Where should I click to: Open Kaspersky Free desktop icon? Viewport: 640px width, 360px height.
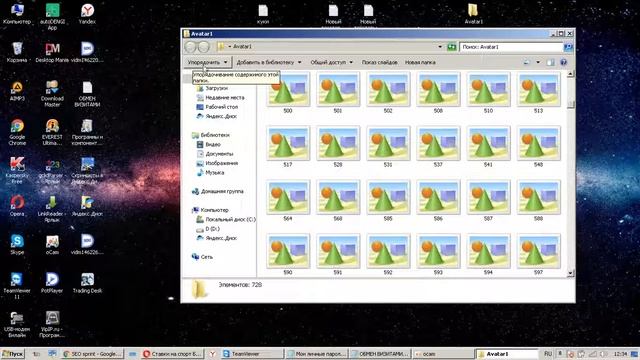click(17, 171)
